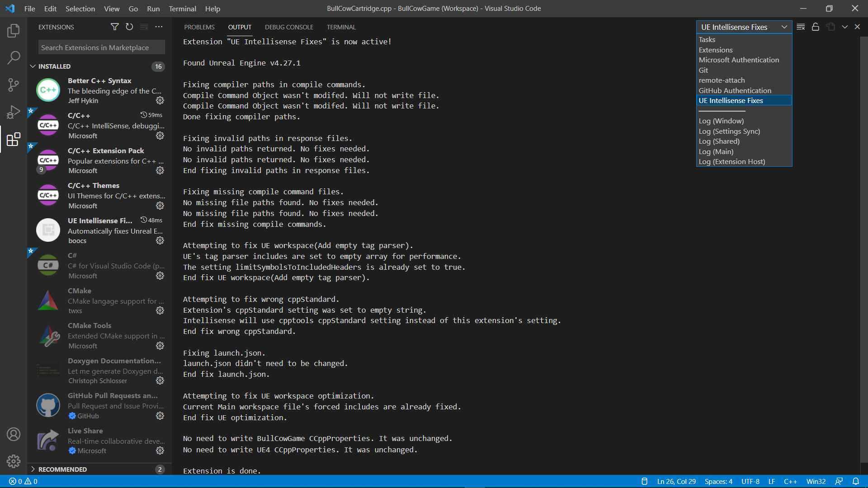Open Source Control view
Viewport: 868px width, 488px height.
(x=14, y=84)
